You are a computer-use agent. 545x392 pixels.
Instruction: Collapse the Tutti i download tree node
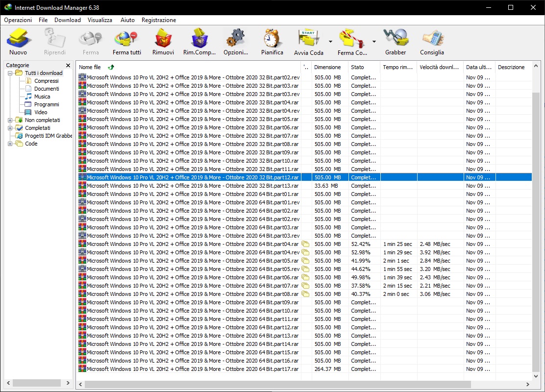click(10, 73)
